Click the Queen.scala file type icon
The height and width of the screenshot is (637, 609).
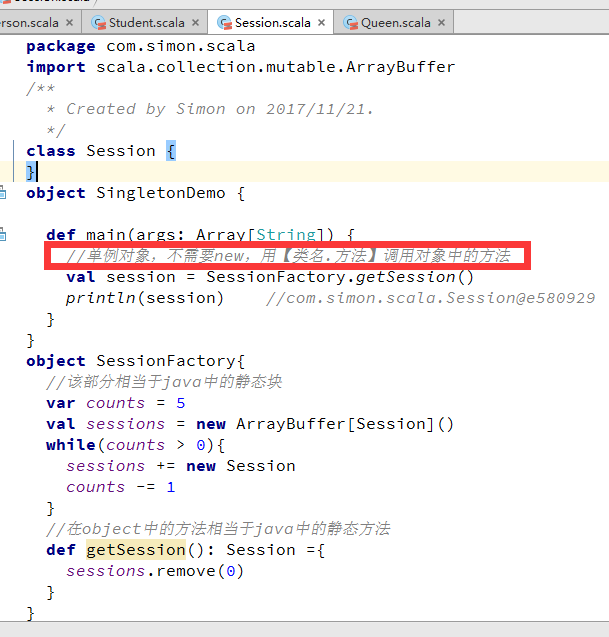[x=350, y=23]
